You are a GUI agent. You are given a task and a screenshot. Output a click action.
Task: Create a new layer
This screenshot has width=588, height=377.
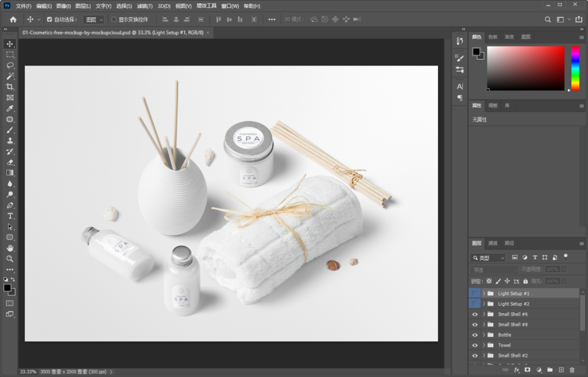point(561,370)
